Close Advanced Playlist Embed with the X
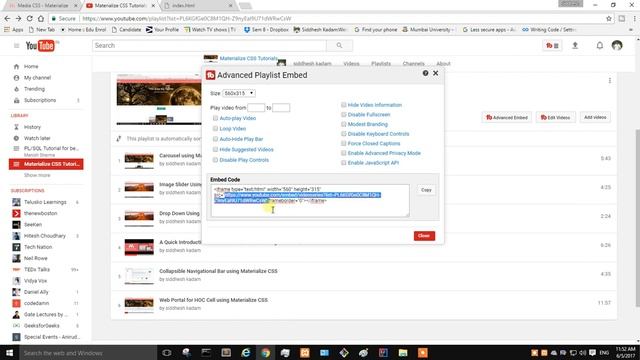 click(x=436, y=73)
